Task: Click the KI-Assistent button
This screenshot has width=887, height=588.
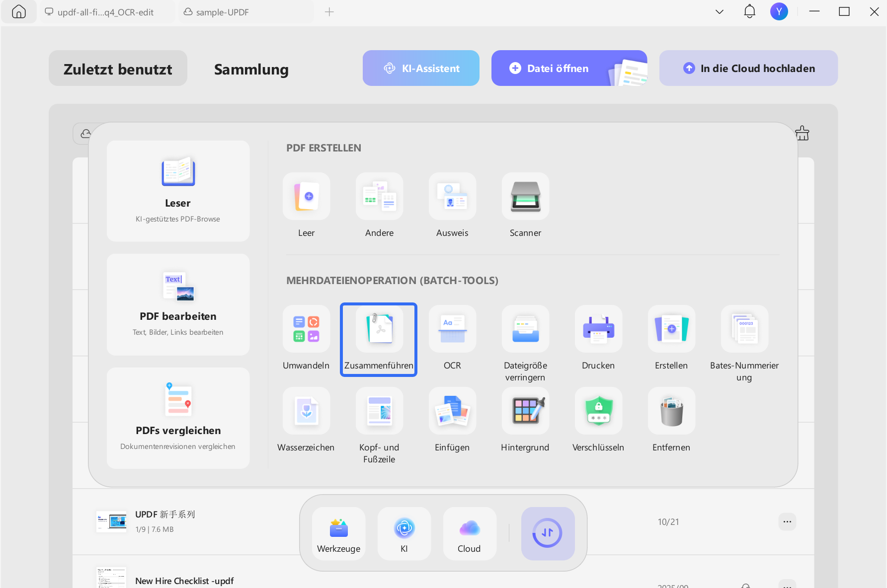Action: pos(421,68)
